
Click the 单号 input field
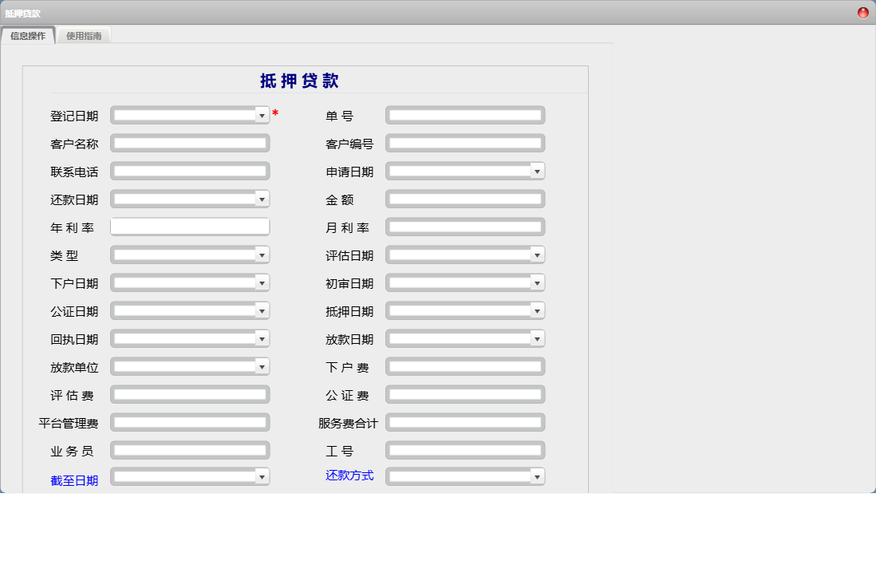(465, 116)
